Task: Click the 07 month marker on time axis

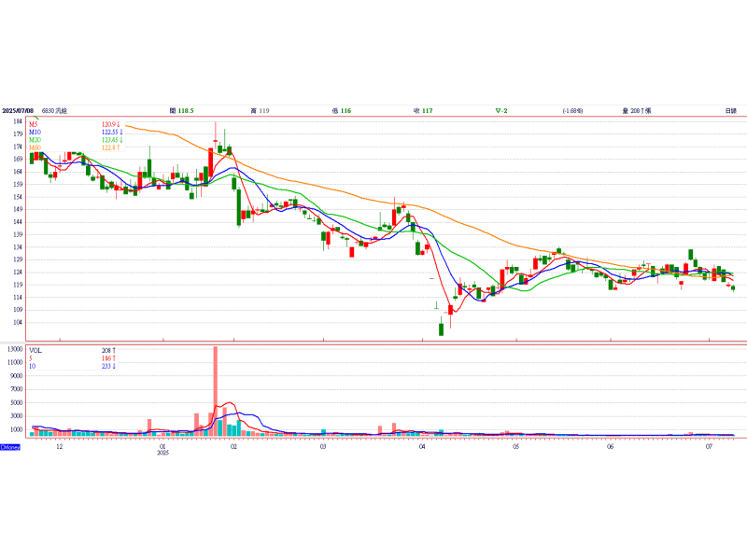Action: (x=710, y=447)
